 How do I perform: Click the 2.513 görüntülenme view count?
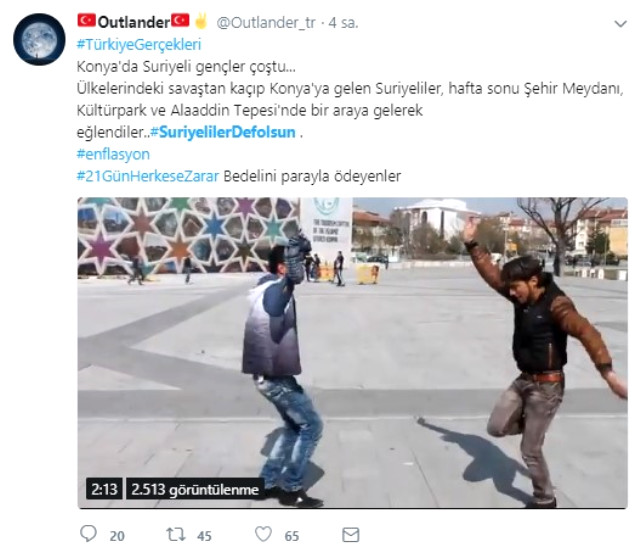pos(195,489)
